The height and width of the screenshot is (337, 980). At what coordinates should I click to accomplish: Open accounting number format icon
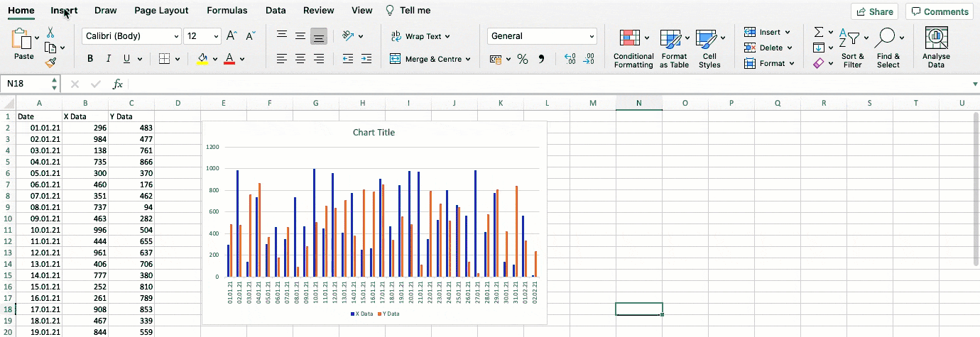coord(496,59)
